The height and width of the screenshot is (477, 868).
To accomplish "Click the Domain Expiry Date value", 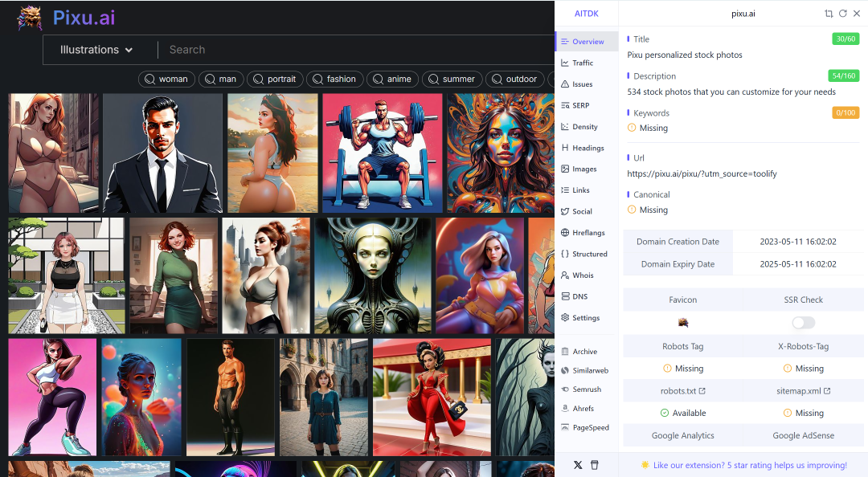I will (x=798, y=264).
